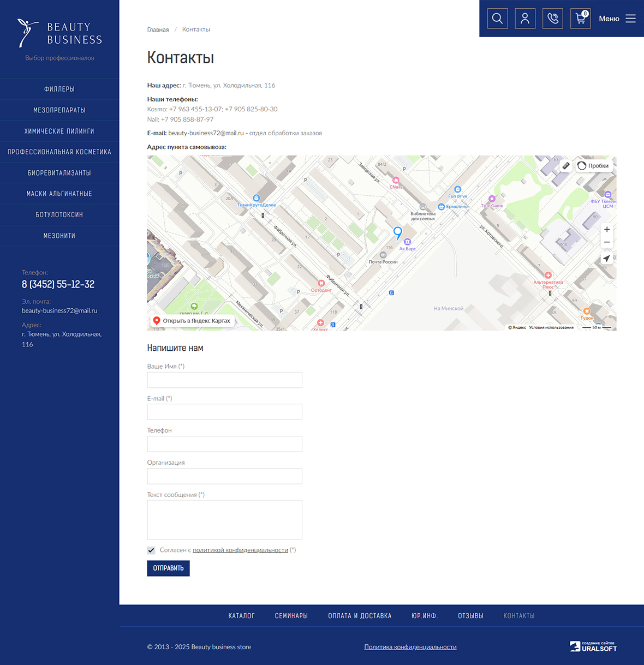Expand the Меню hamburger menu
The height and width of the screenshot is (665, 644).
(617, 19)
